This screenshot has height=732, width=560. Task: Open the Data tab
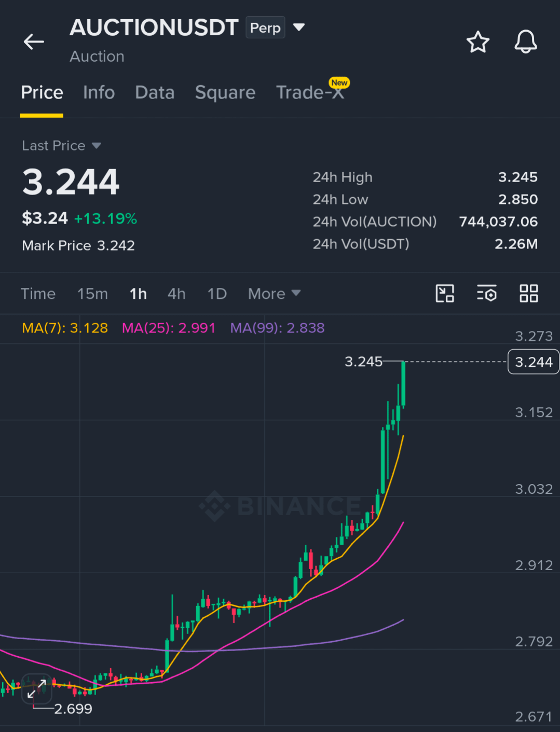(x=155, y=93)
